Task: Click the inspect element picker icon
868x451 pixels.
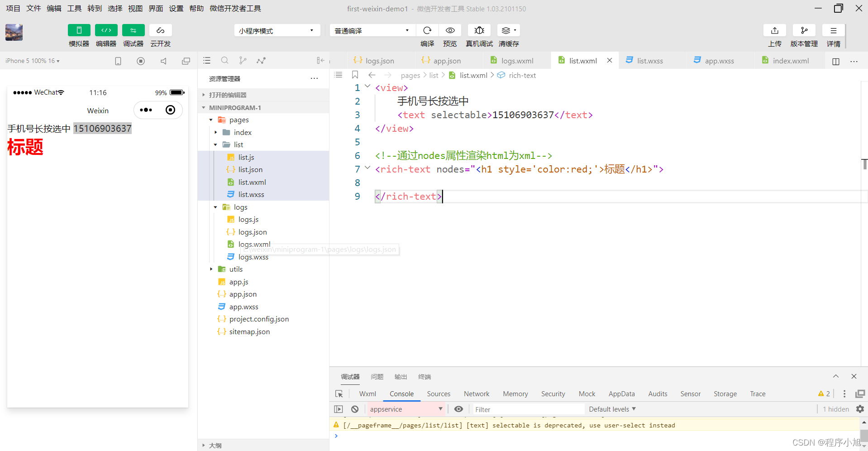Action: click(339, 394)
